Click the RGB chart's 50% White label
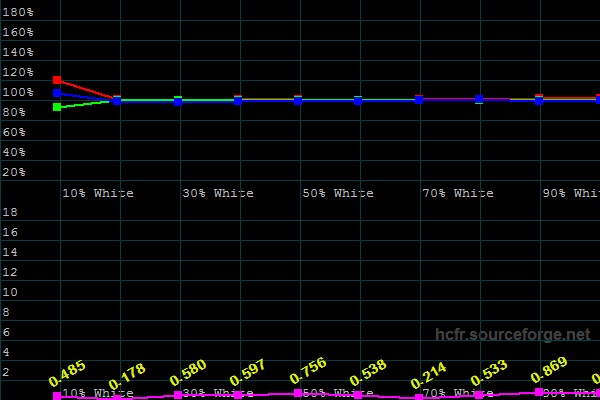Viewport: 600px width, 400px height. [x=338, y=193]
